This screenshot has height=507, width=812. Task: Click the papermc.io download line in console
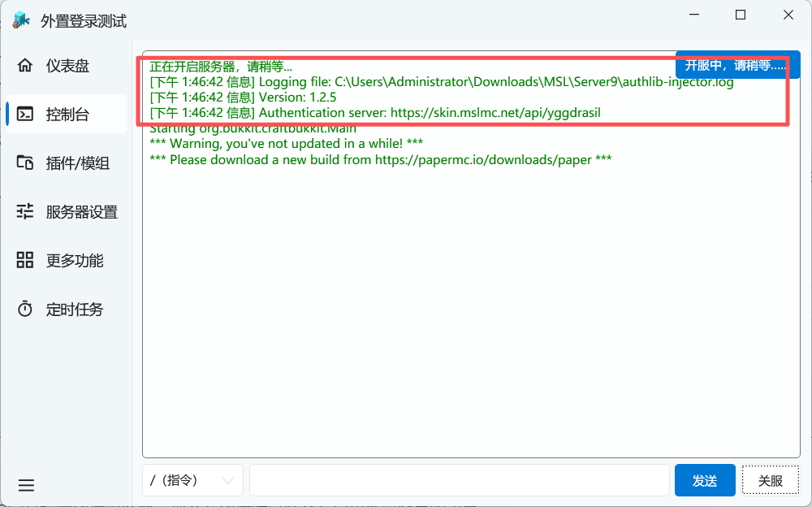click(380, 160)
